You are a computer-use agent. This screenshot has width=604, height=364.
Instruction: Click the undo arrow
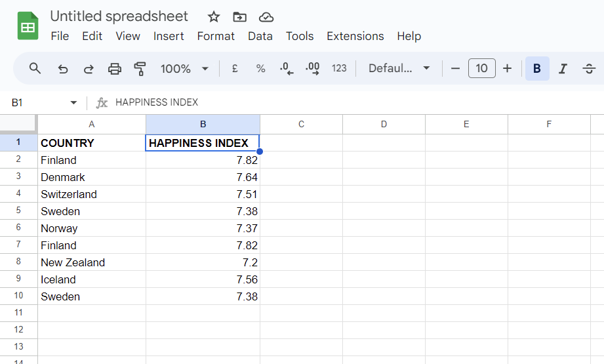pos(63,68)
